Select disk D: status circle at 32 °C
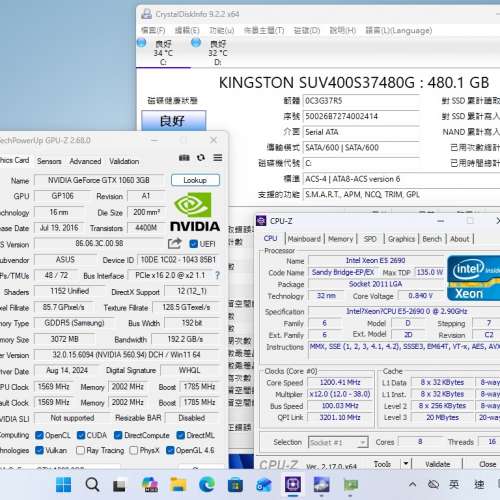500x500 pixels. point(196,43)
